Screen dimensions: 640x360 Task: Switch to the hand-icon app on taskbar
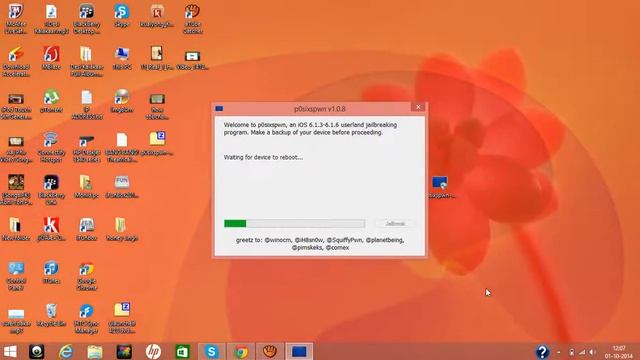[x=270, y=351]
